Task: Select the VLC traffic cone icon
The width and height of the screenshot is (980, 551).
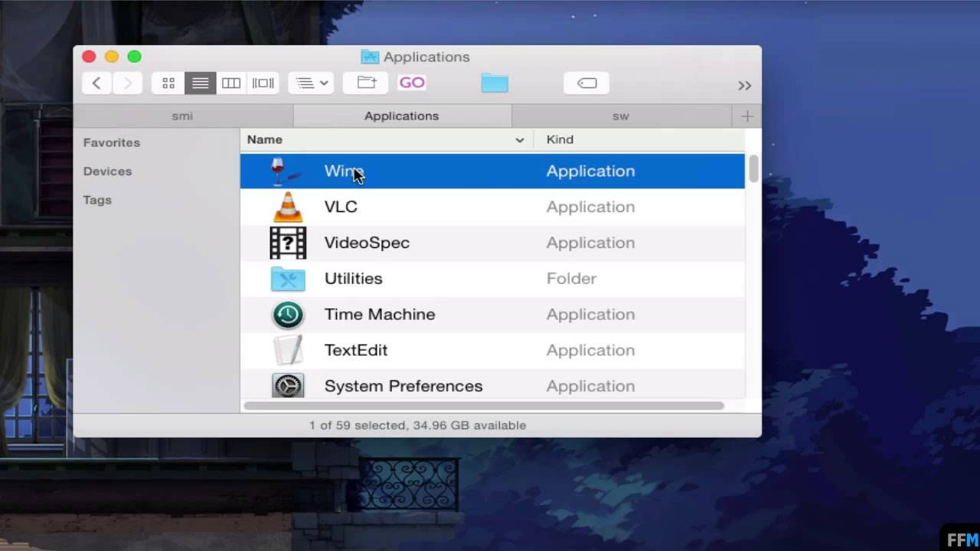Action: (x=288, y=207)
